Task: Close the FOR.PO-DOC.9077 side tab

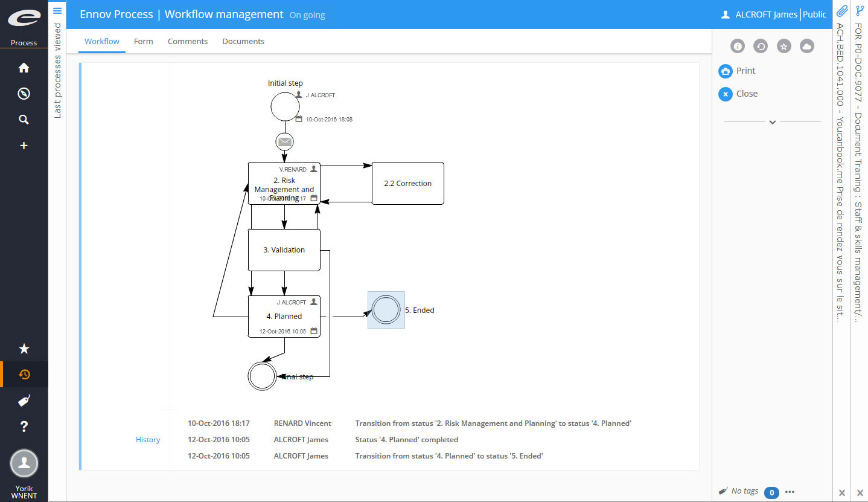Action: tap(859, 493)
